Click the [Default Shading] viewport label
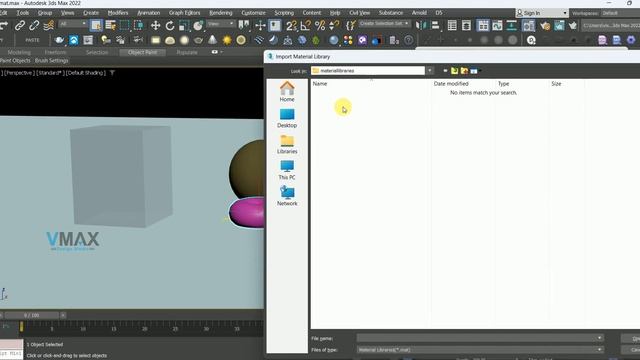The height and width of the screenshot is (360, 640). (x=86, y=73)
